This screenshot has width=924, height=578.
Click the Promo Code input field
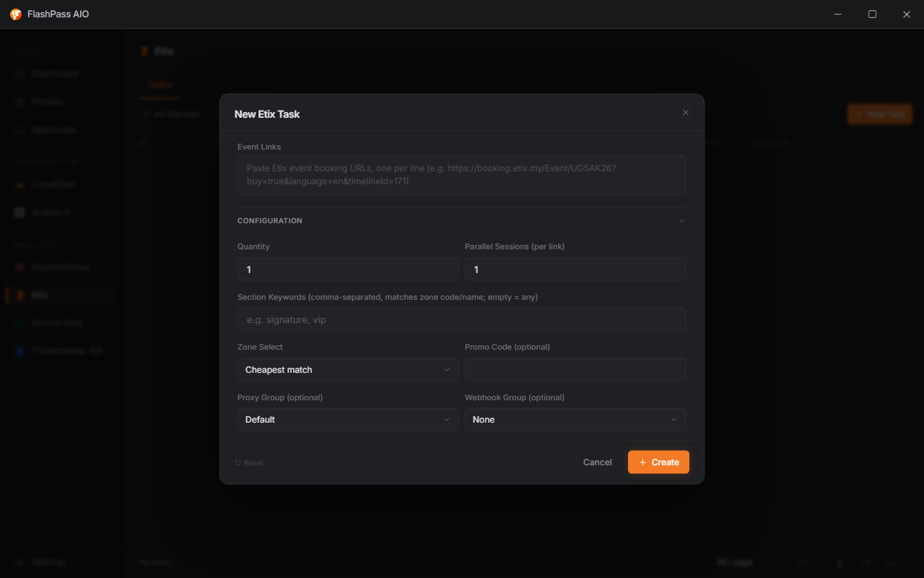point(575,370)
